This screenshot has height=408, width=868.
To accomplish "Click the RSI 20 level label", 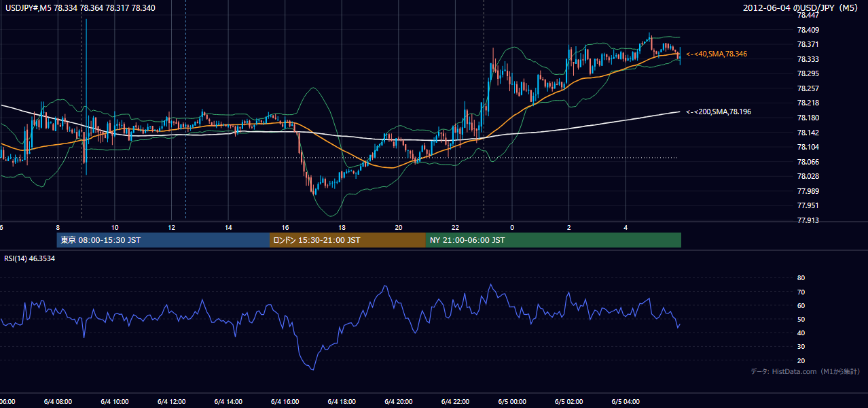I will pyautogui.click(x=801, y=360).
